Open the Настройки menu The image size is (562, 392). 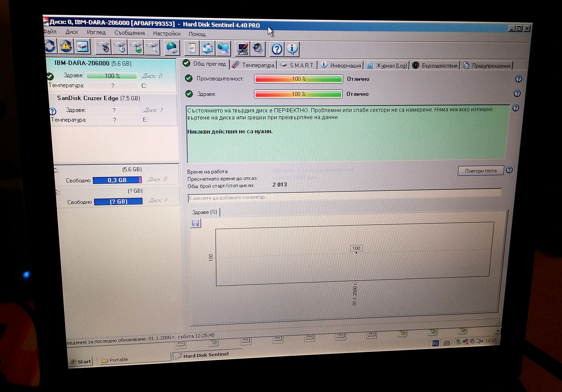click(166, 33)
